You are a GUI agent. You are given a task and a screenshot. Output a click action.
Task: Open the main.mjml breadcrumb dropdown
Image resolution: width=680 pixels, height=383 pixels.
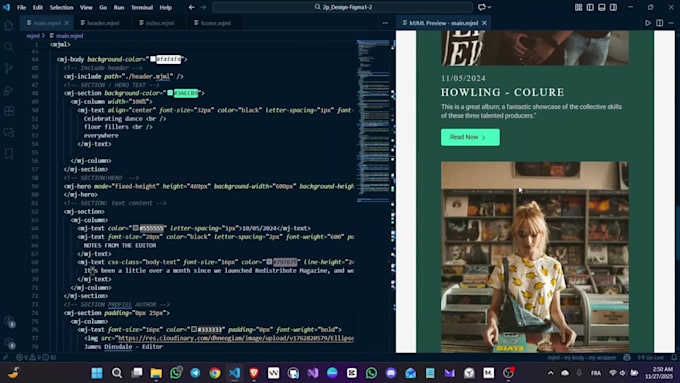pyautogui.click(x=66, y=36)
